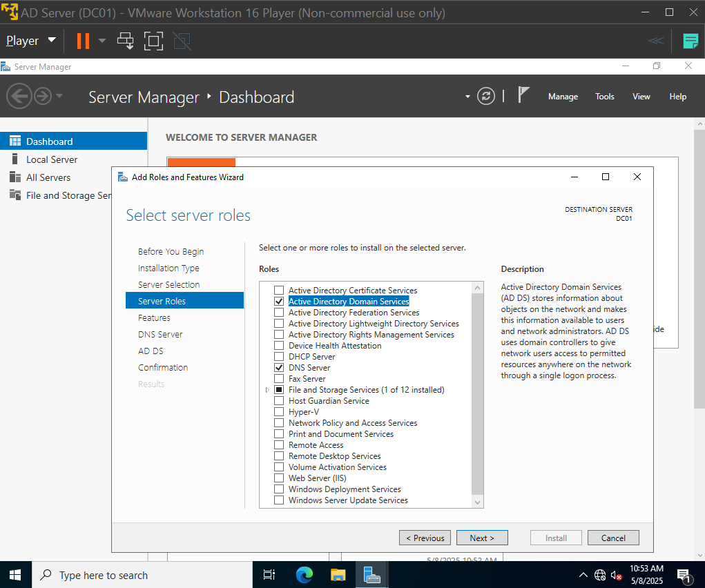Check Web Server (IIS) role

coord(279,478)
